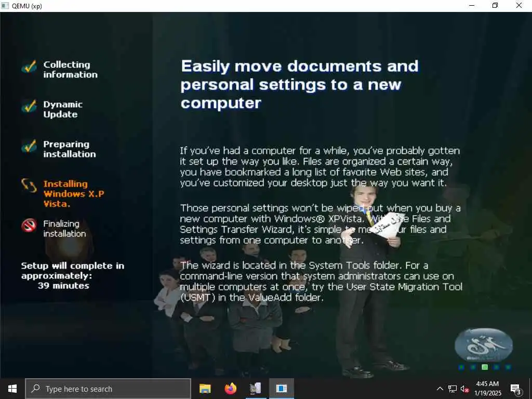Click the calligraphy logo badge above the progress squares

pyautogui.click(x=484, y=345)
